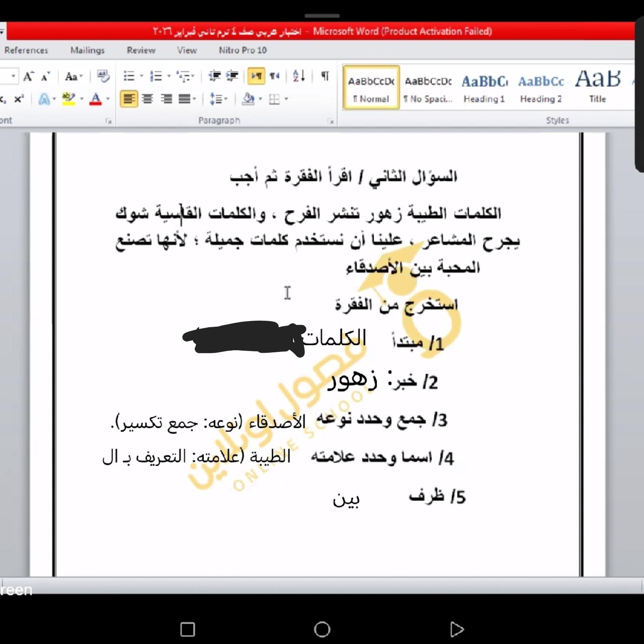Apply the Heading 1 style
644x644 pixels.
(484, 88)
